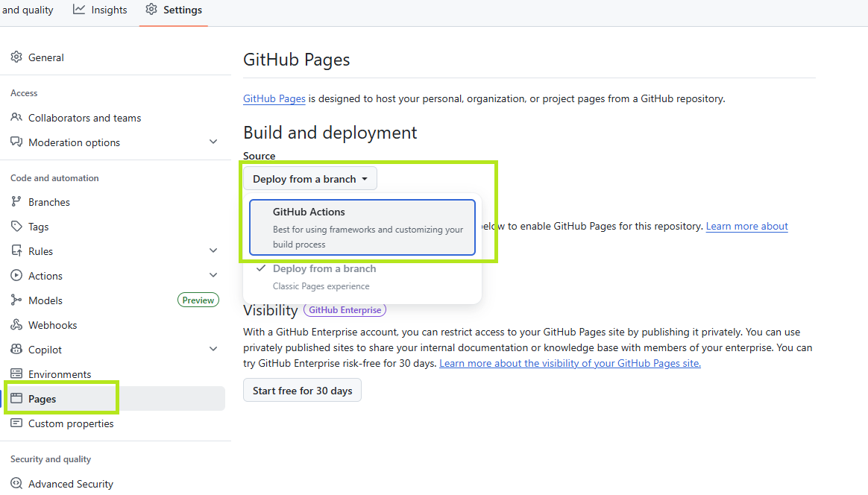
Task: Expand the Moderation options chevron
Action: (x=213, y=142)
